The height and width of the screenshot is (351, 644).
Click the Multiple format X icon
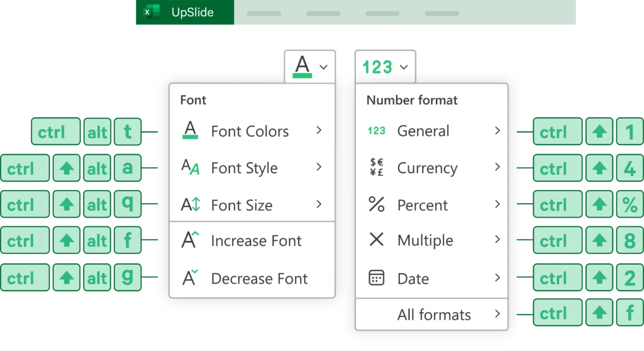pos(377,240)
